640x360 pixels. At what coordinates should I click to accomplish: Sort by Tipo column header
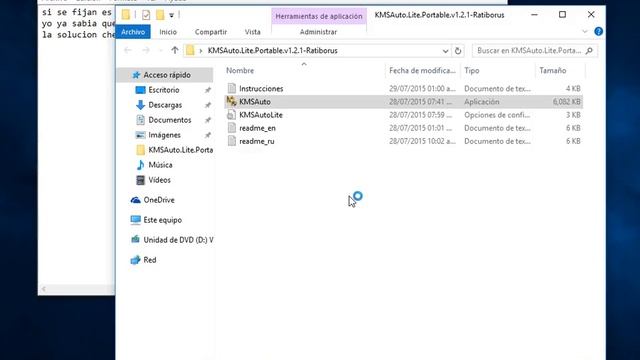point(471,71)
